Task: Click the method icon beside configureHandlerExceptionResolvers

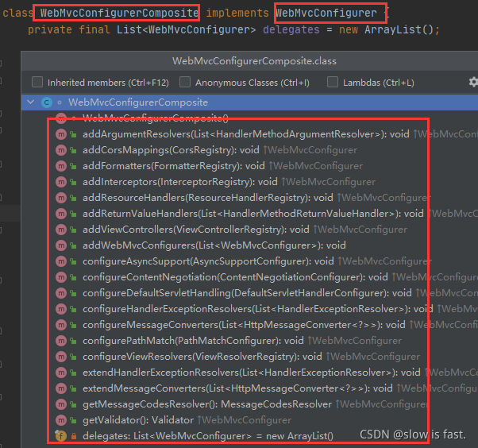Action: [x=61, y=309]
